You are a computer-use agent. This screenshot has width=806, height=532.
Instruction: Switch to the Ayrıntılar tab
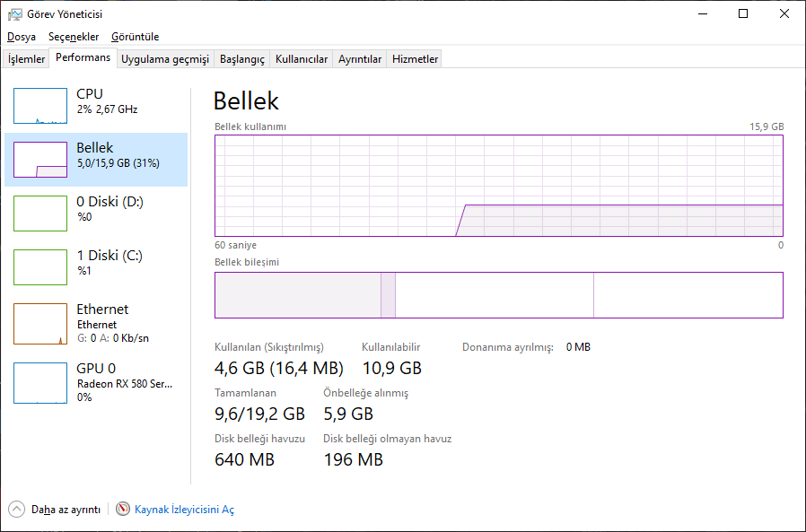(360, 59)
